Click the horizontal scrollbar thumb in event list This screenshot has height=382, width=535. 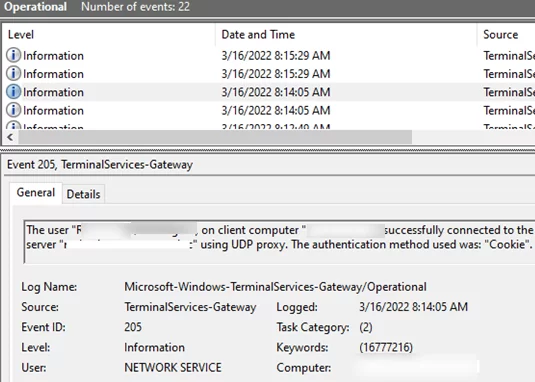[x=215, y=137]
